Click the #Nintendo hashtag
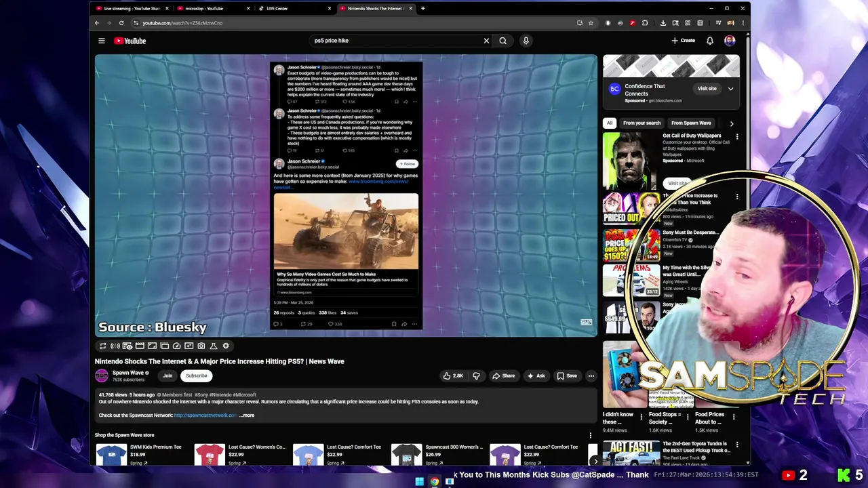The width and height of the screenshot is (868, 488). (x=221, y=394)
